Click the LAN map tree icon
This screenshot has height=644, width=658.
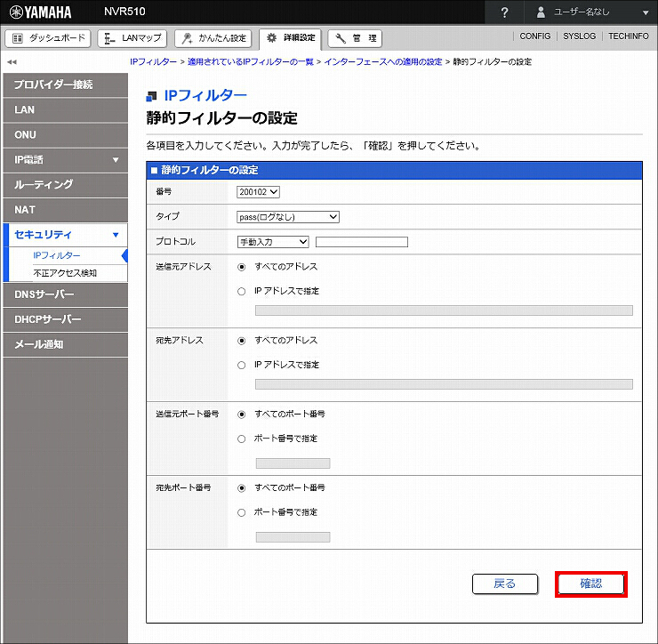click(x=109, y=38)
